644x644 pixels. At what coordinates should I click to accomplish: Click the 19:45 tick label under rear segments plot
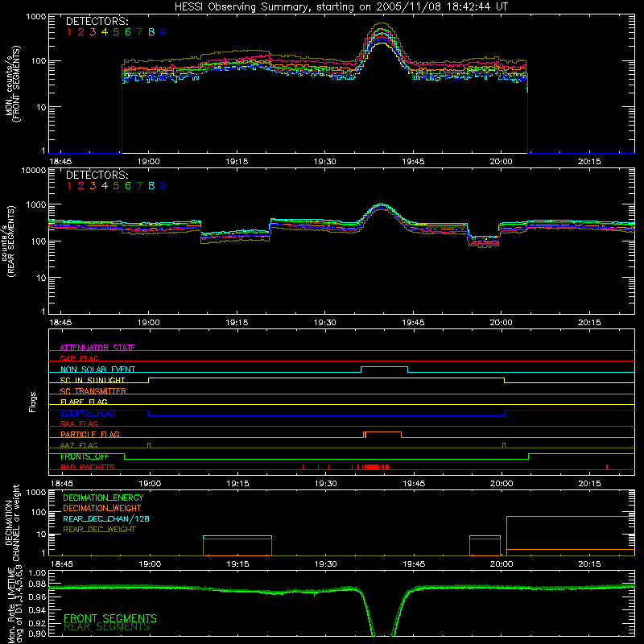(x=413, y=323)
